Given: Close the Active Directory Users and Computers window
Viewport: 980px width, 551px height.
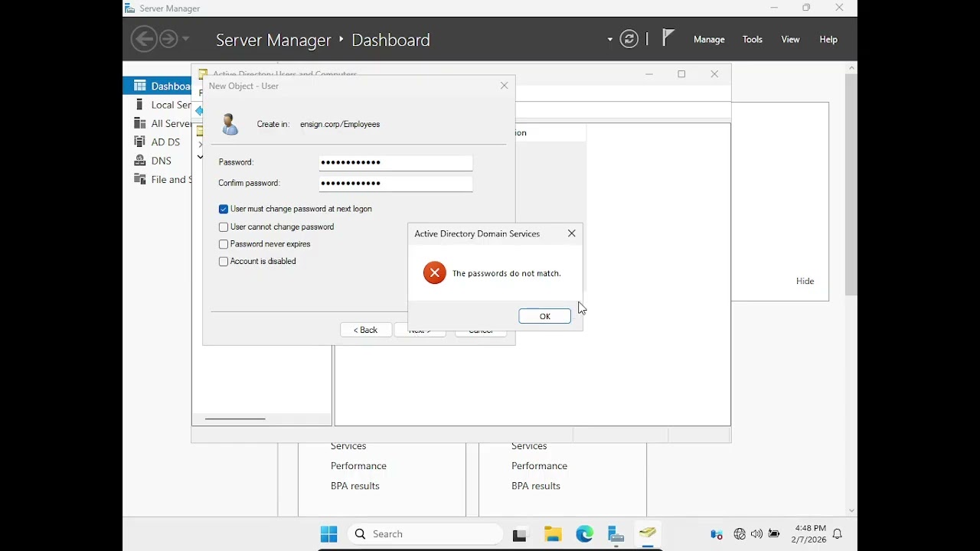Looking at the screenshot, I should point(714,74).
